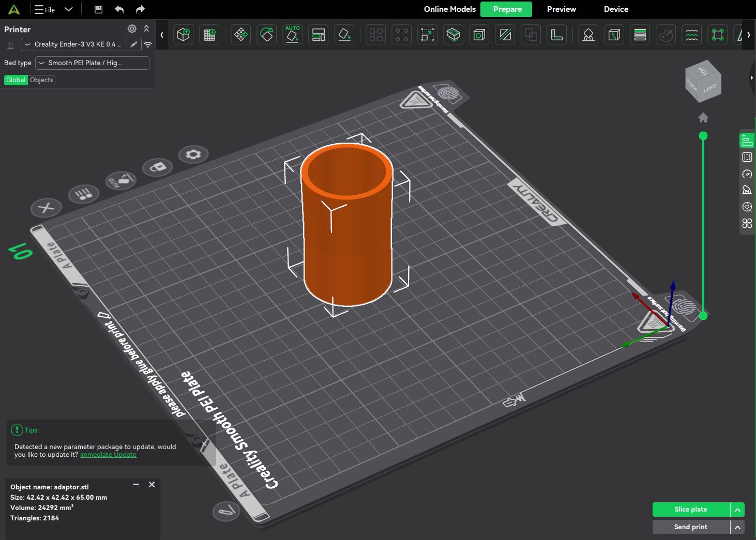The width and height of the screenshot is (756, 540).
Task: Select the Lay on face tool
Action: [x=344, y=35]
